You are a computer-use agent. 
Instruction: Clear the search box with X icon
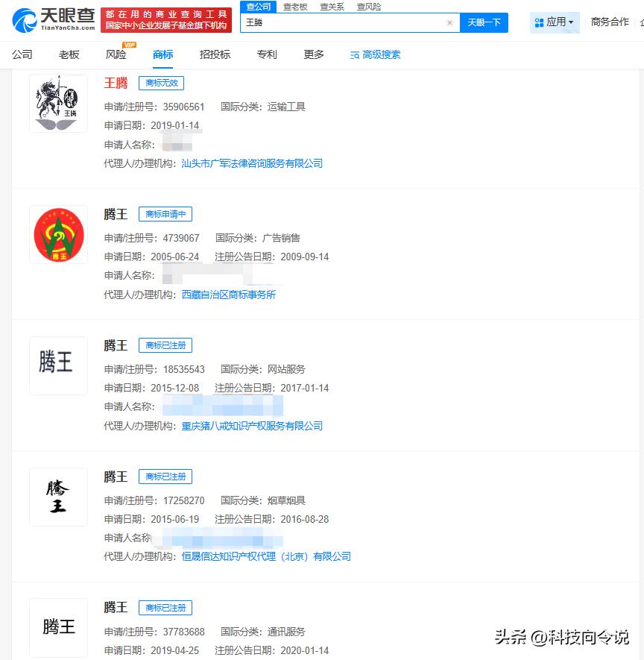pyautogui.click(x=449, y=22)
